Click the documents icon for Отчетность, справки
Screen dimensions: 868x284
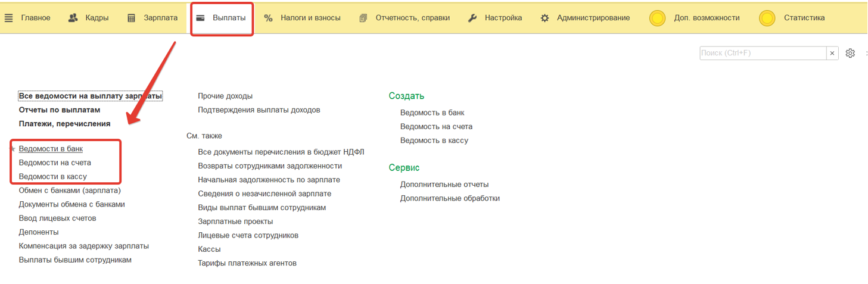363,18
